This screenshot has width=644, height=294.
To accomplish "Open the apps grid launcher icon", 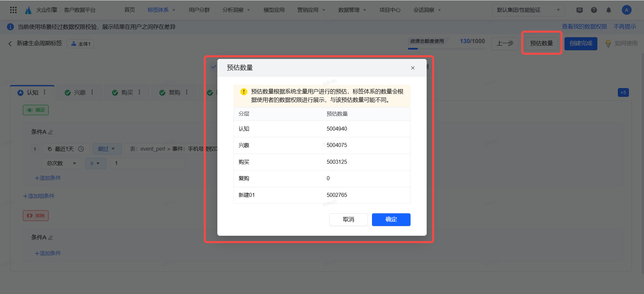I will [13, 10].
